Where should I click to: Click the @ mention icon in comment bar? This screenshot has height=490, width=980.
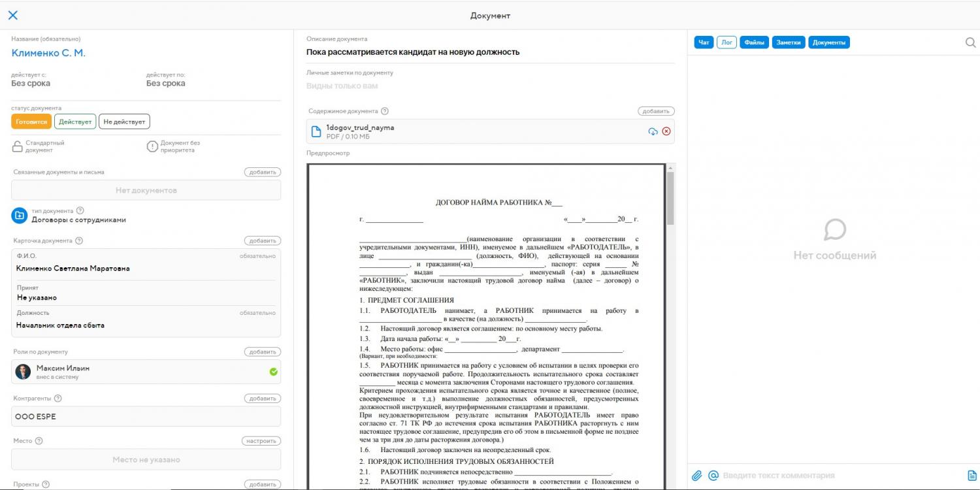713,476
